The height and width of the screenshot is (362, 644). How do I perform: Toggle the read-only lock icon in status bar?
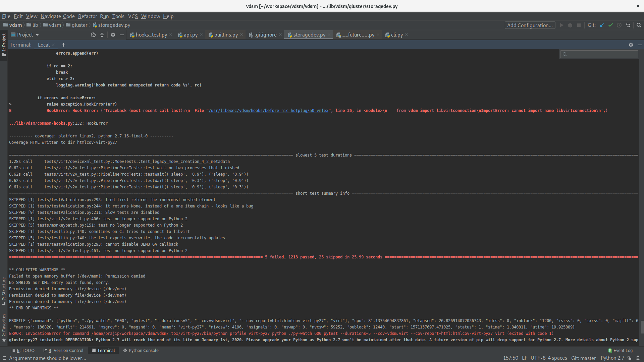[630, 358]
